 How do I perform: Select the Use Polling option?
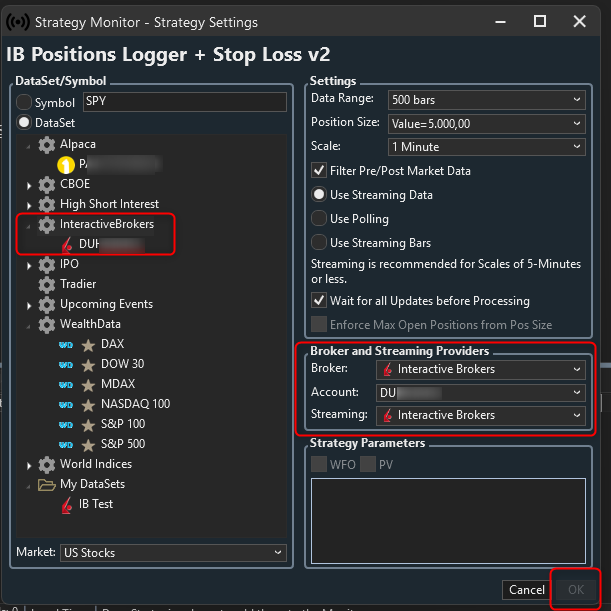[319, 218]
